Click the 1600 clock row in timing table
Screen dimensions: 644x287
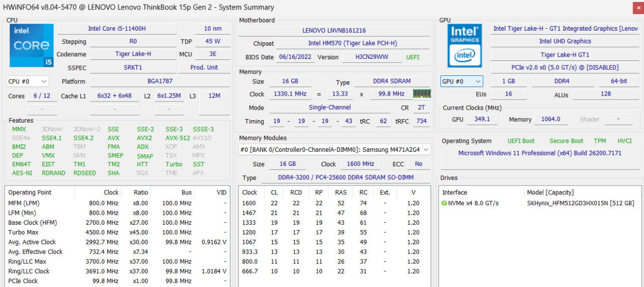click(x=335, y=203)
